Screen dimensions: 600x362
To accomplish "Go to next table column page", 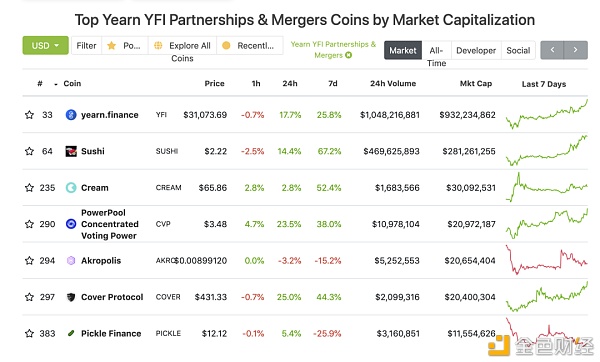I will tap(576, 50).
